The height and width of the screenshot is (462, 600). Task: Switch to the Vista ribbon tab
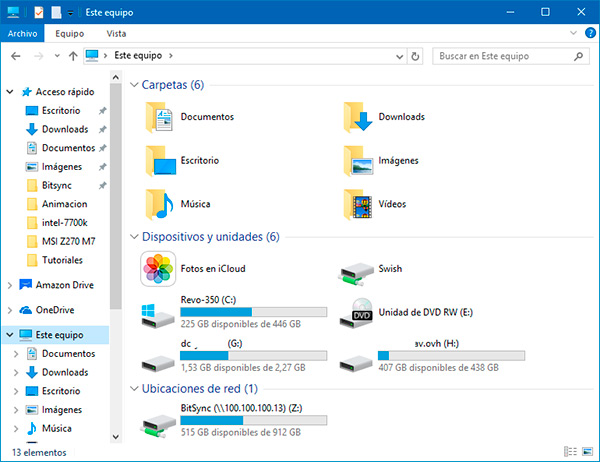click(116, 33)
